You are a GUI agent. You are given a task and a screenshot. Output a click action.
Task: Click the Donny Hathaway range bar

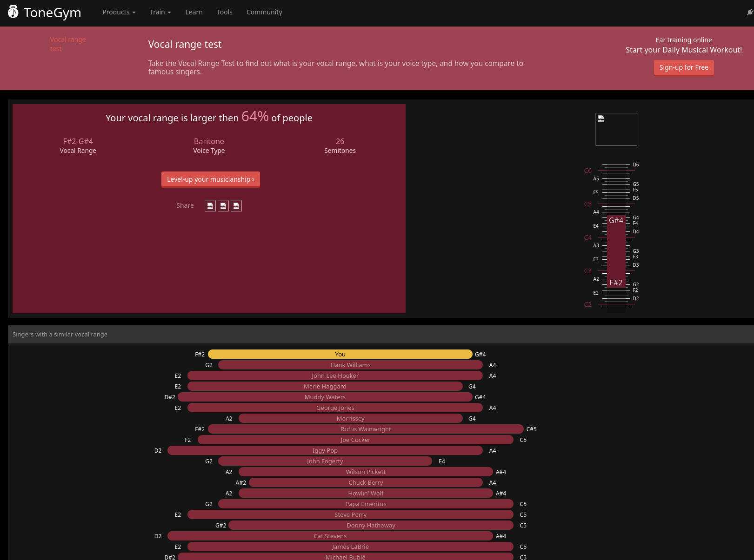(x=371, y=525)
